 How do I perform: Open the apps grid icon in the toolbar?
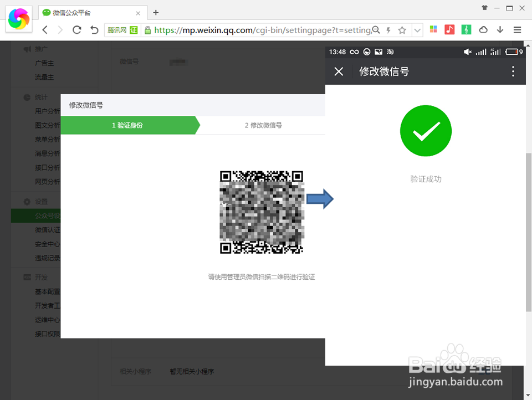pyautogui.click(x=433, y=30)
